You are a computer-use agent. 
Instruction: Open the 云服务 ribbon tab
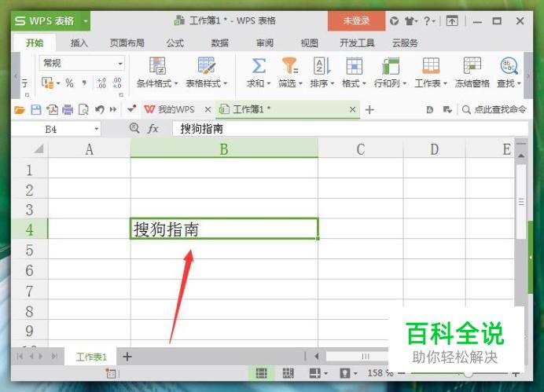coord(405,43)
